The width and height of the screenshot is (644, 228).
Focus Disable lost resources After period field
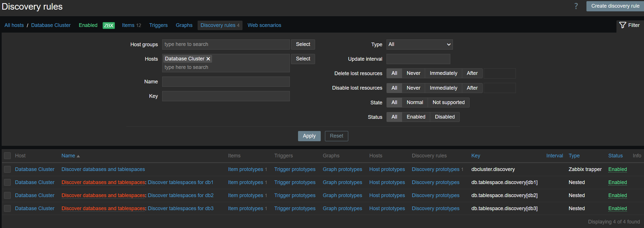[x=500, y=88]
